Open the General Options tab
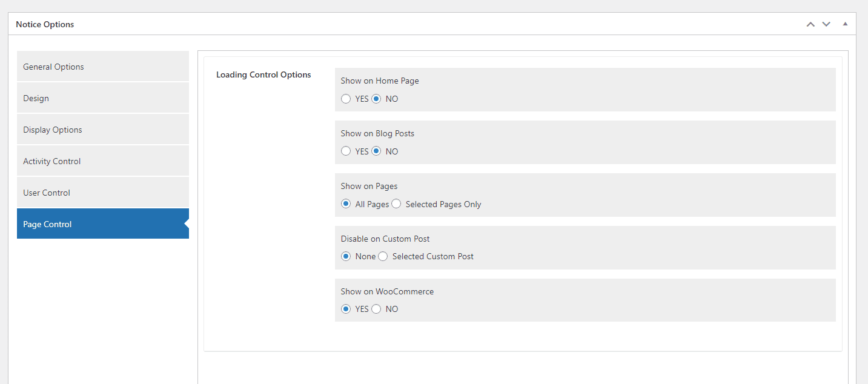Screen dimensions: 868x384 pos(103,67)
